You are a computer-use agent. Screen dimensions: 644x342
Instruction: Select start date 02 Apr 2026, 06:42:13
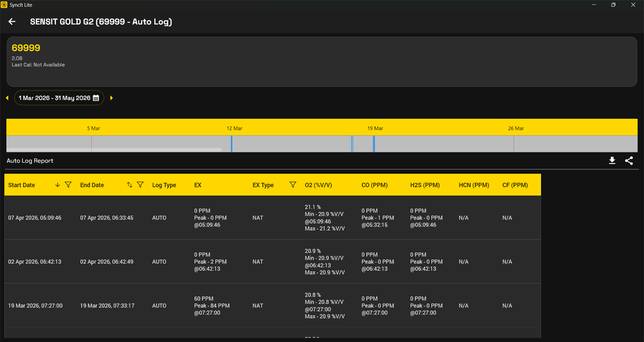click(35, 261)
